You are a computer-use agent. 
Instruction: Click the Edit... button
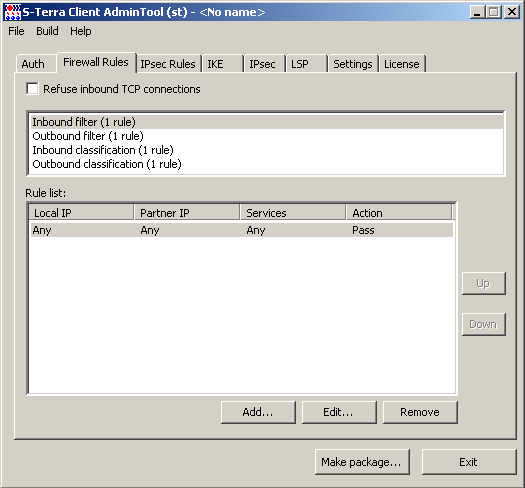(x=339, y=412)
